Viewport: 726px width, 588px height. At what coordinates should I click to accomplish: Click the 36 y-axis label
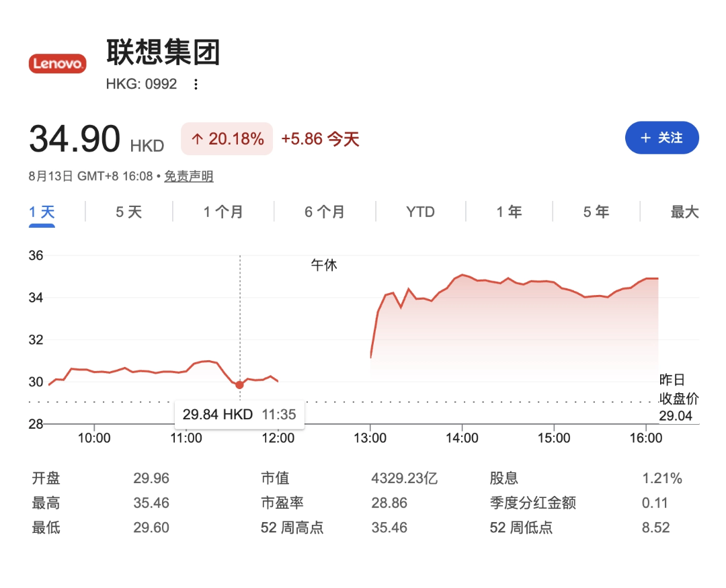(x=36, y=255)
